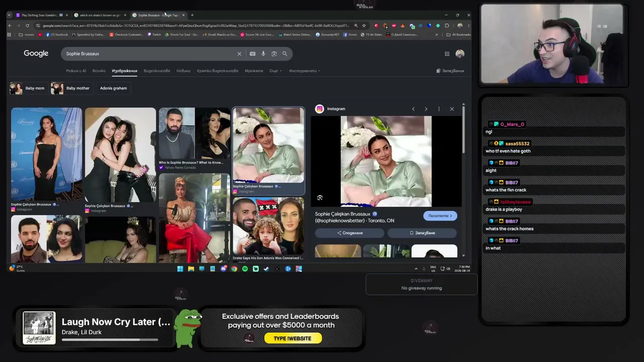Save the image via Запазване
Image resolution: width=644 pixels, height=362 pixels.
[422, 233]
